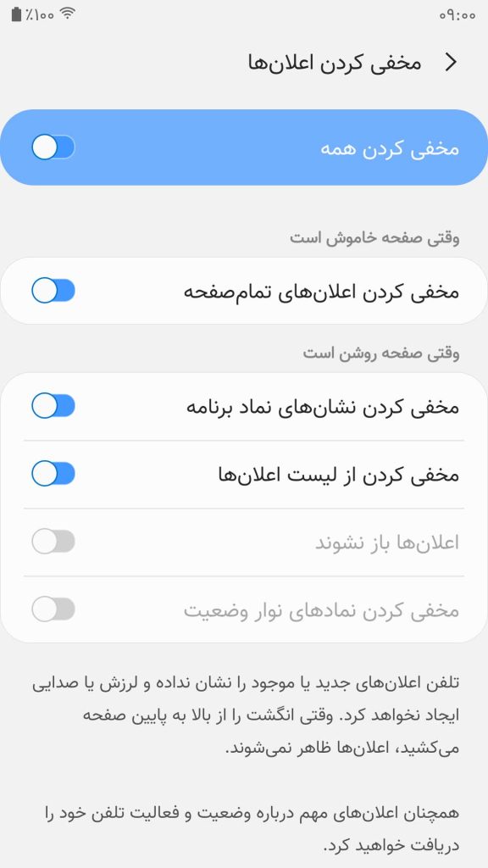Disable «مخفی کردن از لیست اعلان‌ها» switch
The image size is (488, 868).
tap(53, 473)
